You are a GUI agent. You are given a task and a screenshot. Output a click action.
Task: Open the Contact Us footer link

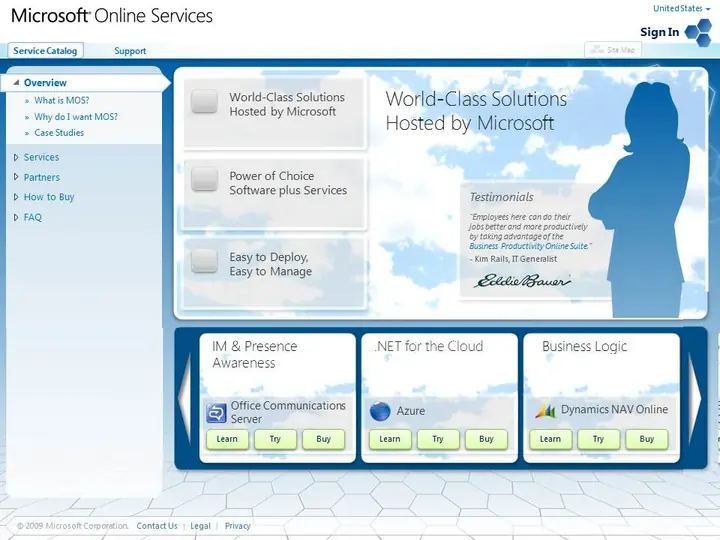point(157,526)
